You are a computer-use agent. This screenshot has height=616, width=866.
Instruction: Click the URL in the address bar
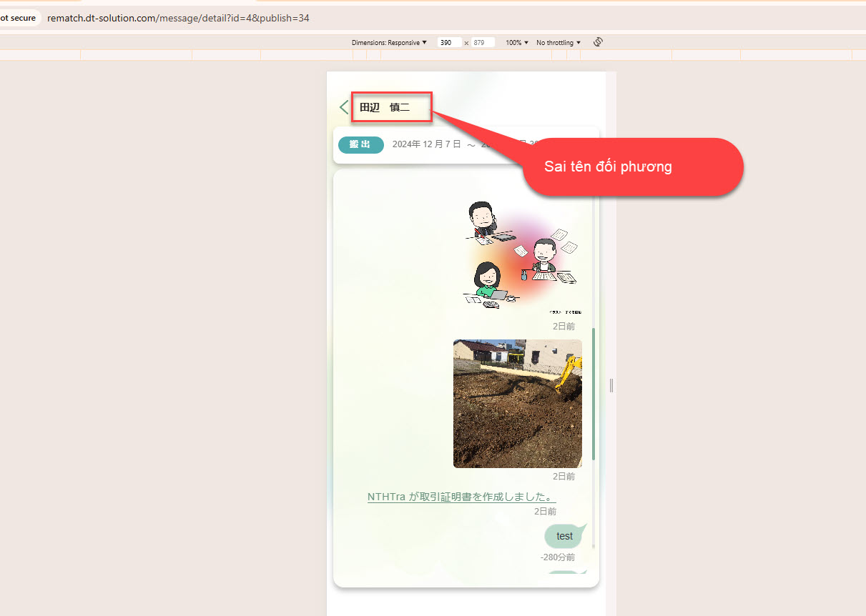[x=178, y=18]
